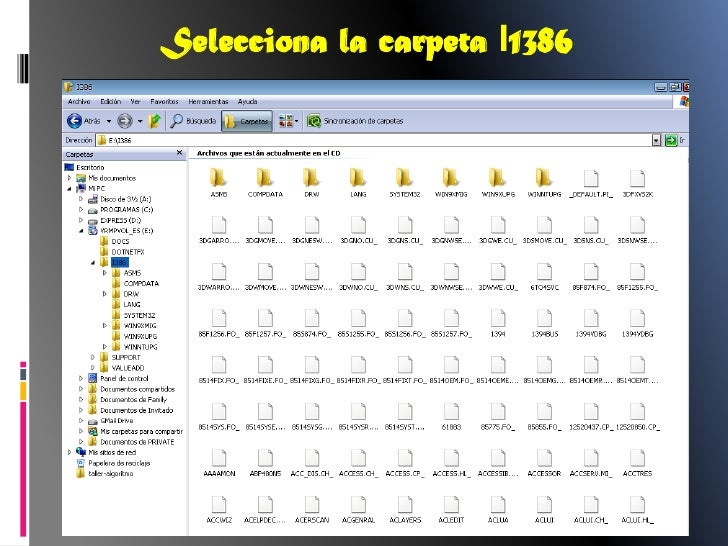Collapse the I386 folder tree node
728x546 pixels.
93,262
